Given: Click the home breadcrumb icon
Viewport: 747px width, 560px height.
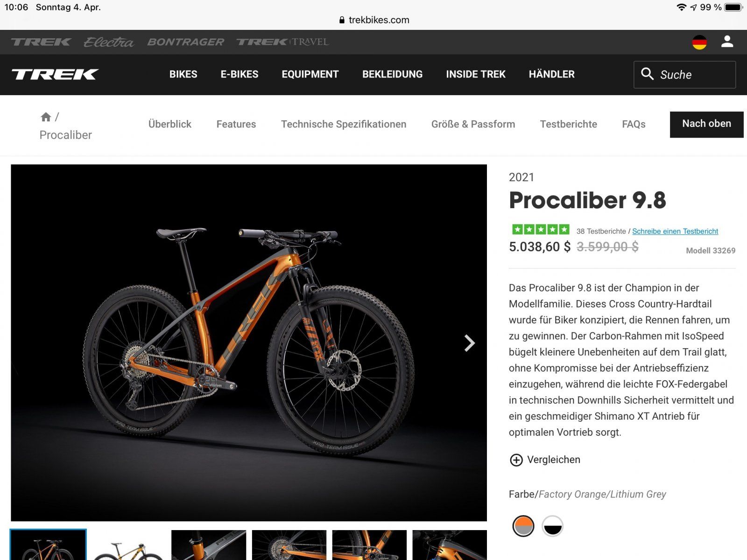Looking at the screenshot, I should 46,117.
